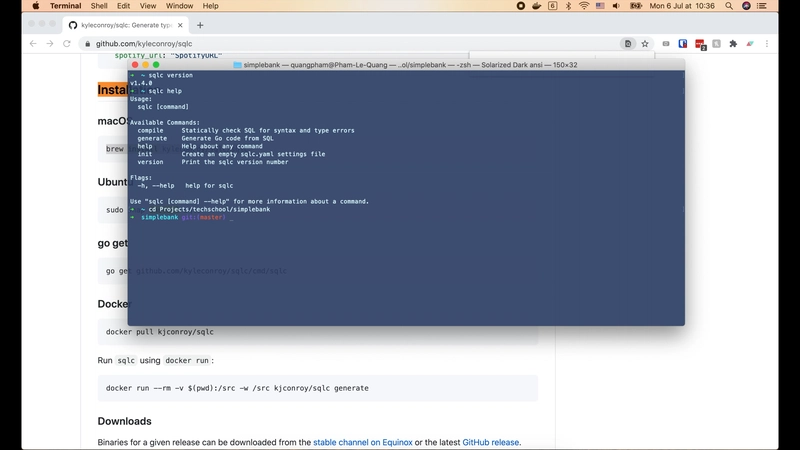Viewport: 800px width, 450px height.
Task: Bookmark this page with the star icon
Action: (645, 44)
